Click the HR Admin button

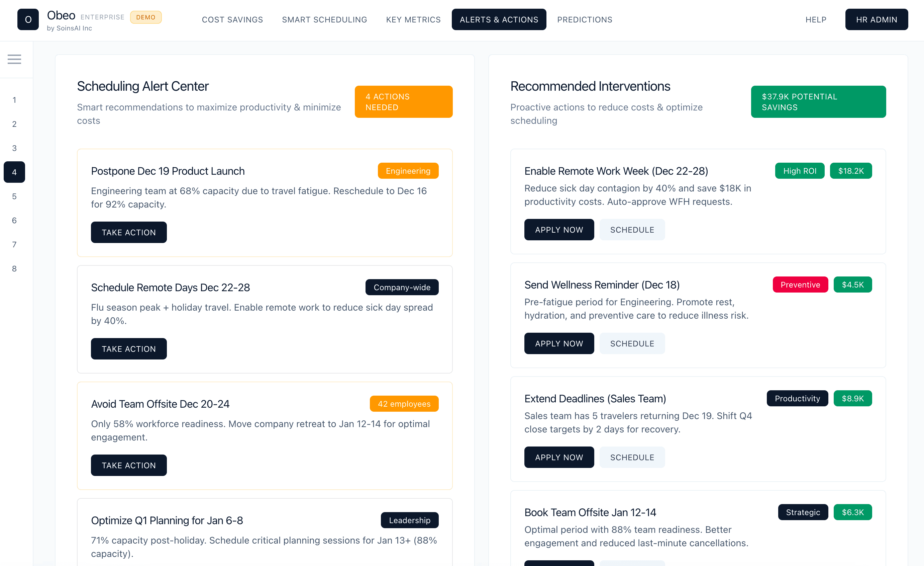point(877,19)
